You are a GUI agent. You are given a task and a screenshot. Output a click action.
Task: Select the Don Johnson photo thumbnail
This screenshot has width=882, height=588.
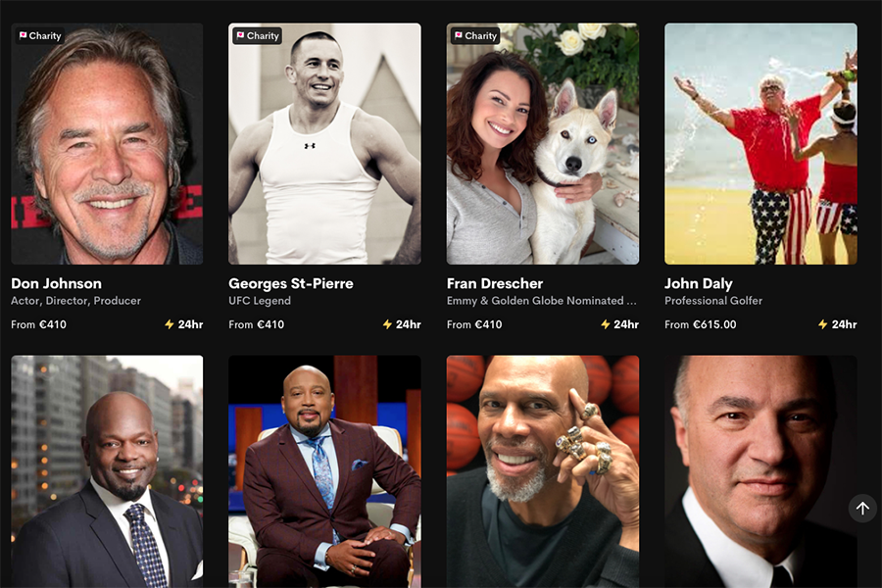coord(107,143)
